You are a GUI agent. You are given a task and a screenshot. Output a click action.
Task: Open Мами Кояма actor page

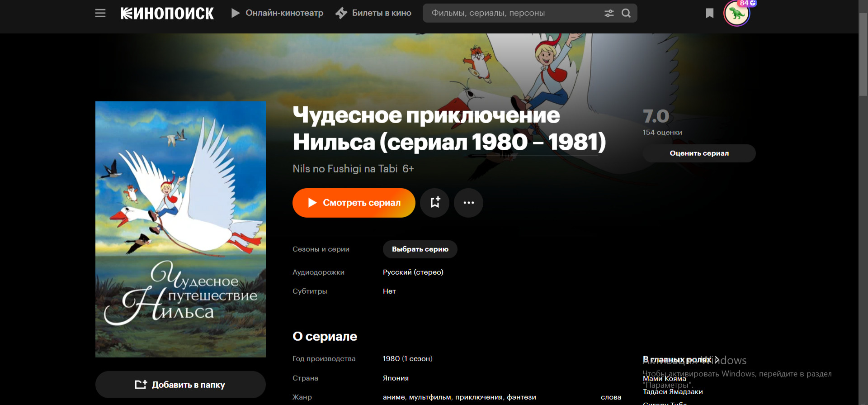(665, 379)
